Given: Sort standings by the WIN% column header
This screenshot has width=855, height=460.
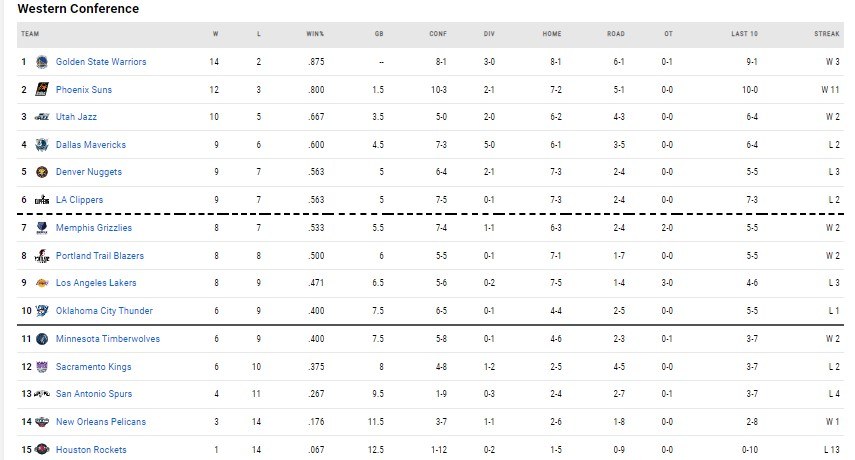Looking at the screenshot, I should 314,33.
